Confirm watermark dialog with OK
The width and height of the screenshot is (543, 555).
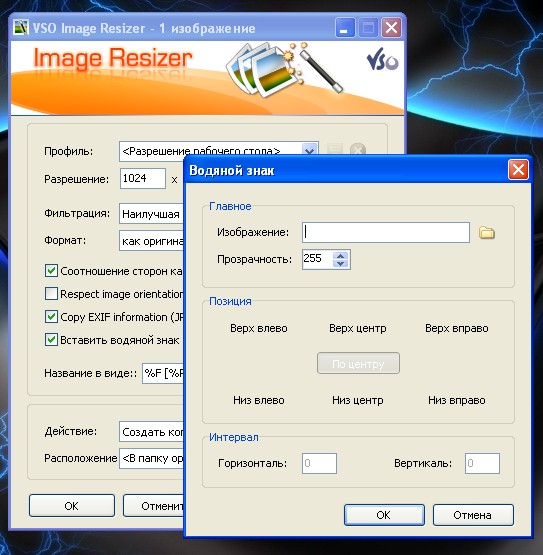[x=384, y=515]
